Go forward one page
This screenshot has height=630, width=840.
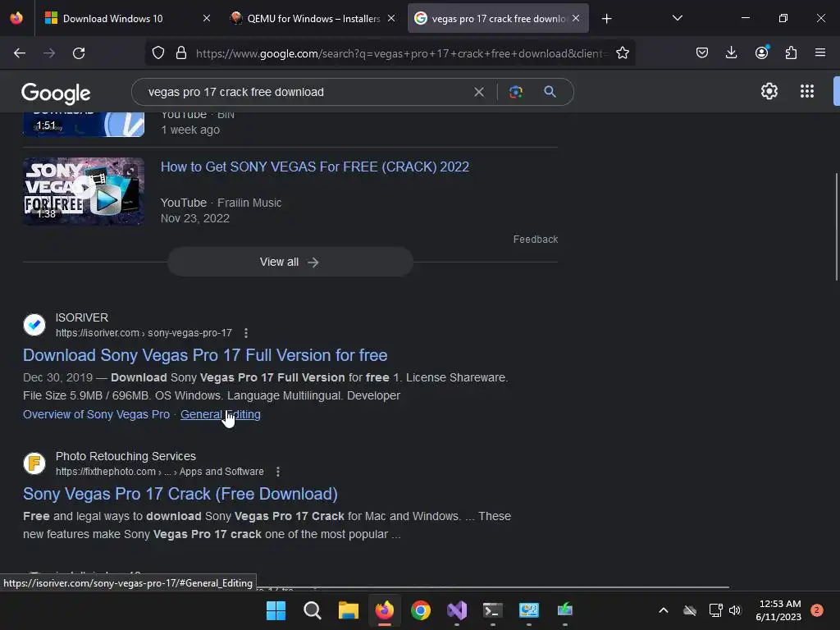49,53
